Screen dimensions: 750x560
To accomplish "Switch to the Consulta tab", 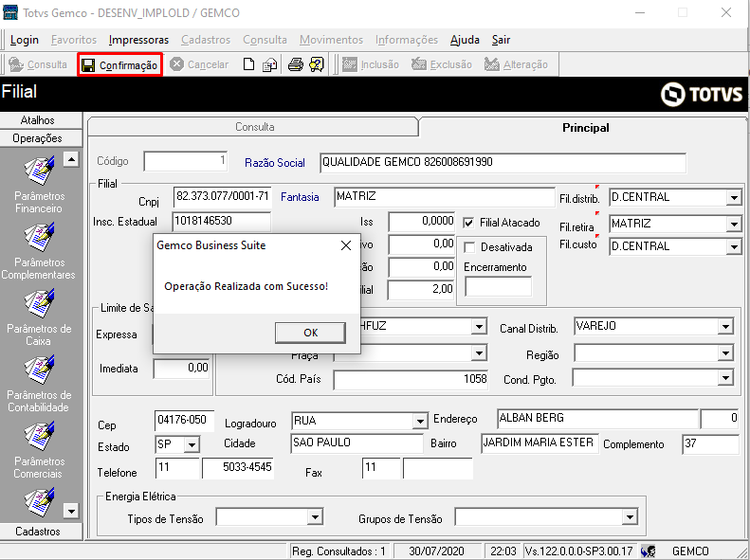I will pyautogui.click(x=254, y=127).
